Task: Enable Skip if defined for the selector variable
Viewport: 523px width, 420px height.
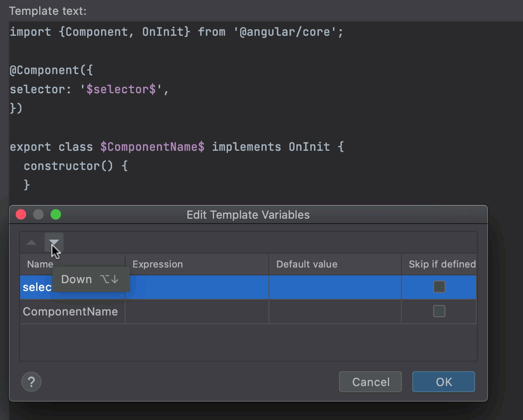Action: point(439,287)
